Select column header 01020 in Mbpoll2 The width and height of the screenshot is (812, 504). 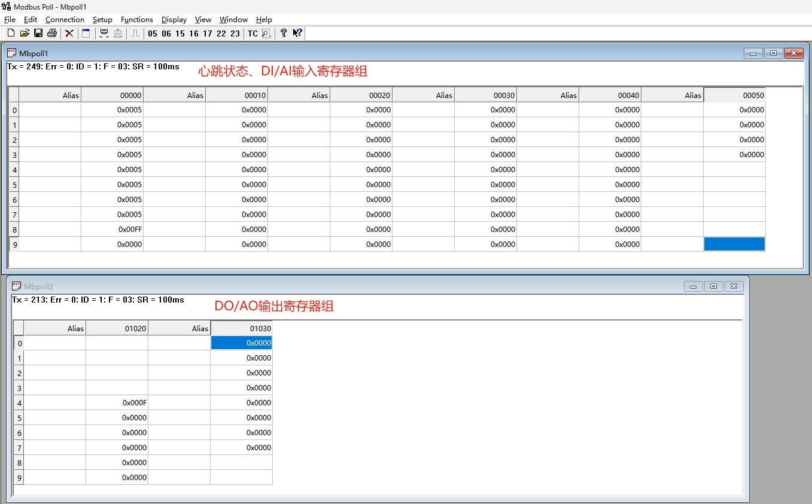117,328
